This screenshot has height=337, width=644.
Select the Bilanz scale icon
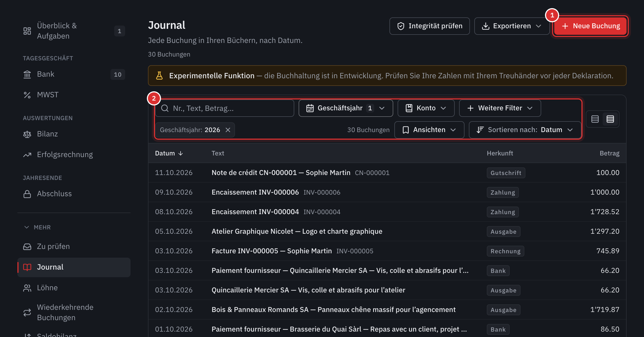(x=27, y=134)
